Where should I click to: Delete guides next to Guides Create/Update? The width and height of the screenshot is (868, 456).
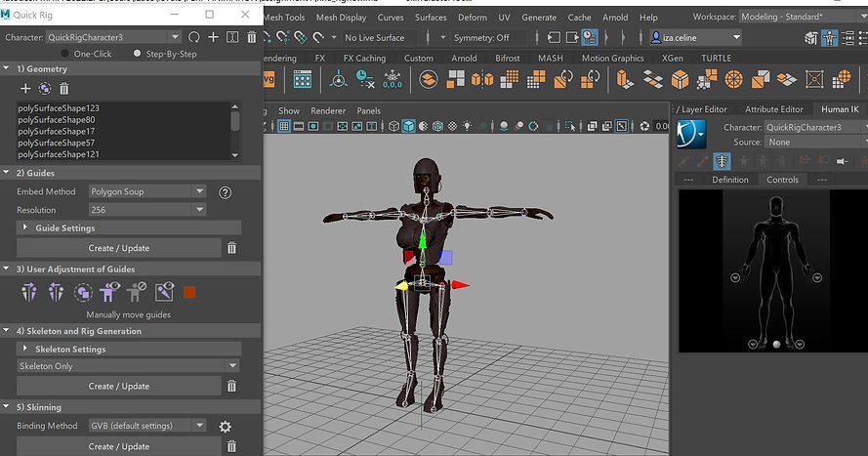pos(232,248)
